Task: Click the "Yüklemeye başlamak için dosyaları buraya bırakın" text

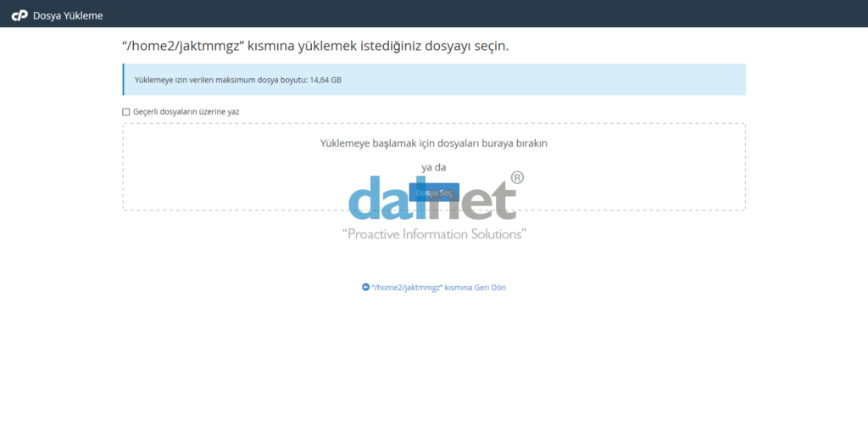Action: tap(434, 143)
